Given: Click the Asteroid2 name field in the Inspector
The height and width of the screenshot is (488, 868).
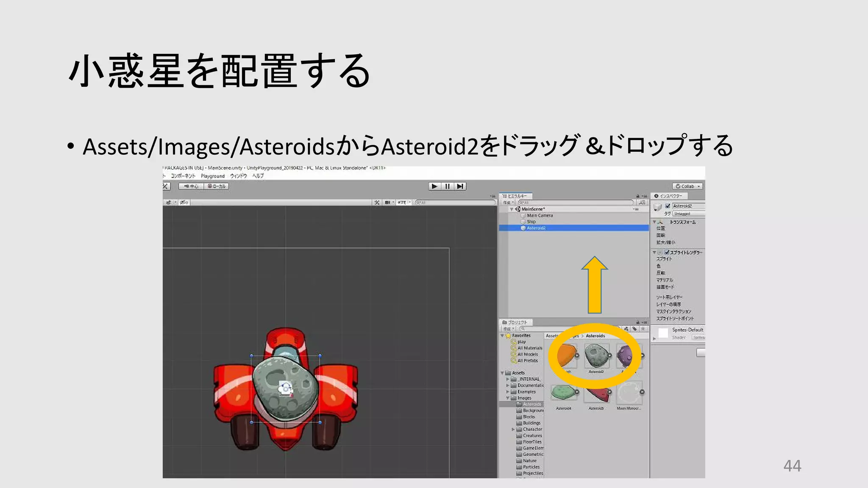Looking at the screenshot, I should [x=689, y=206].
